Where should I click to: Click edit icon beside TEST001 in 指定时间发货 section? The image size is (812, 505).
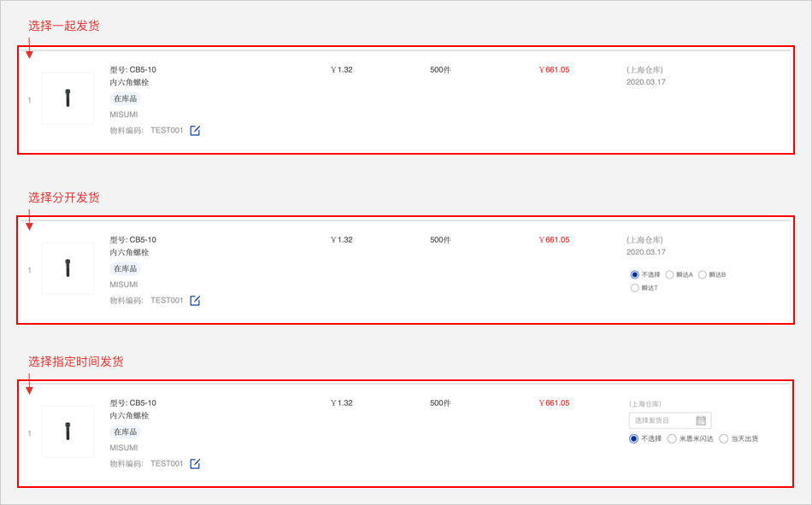click(195, 464)
